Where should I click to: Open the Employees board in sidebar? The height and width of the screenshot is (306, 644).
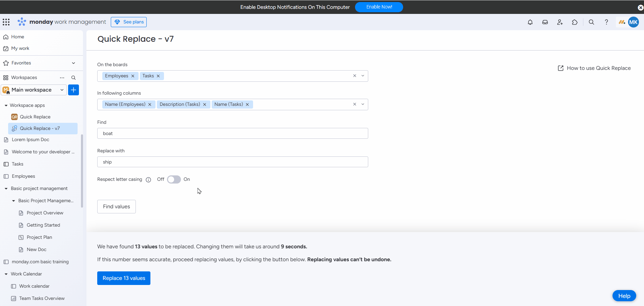pyautogui.click(x=23, y=176)
